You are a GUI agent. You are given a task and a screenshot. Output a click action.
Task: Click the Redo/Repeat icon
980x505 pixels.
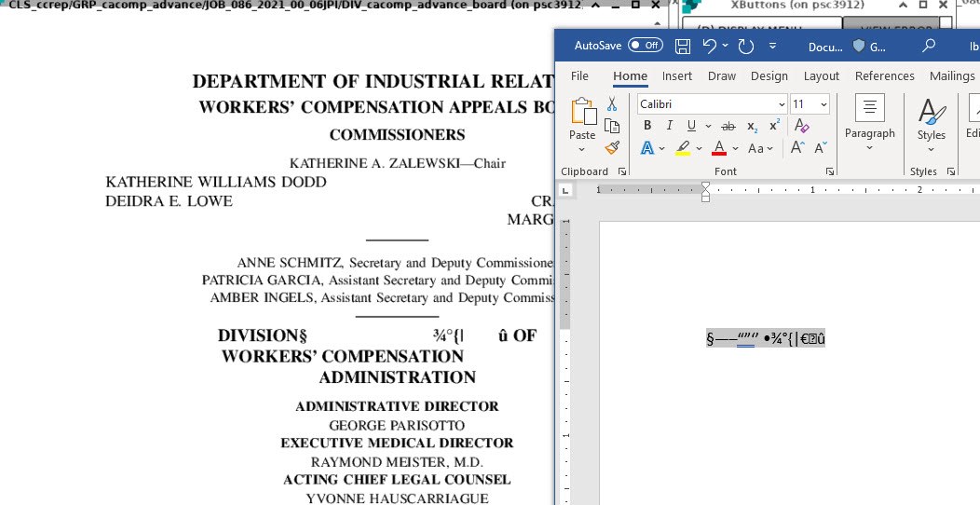[745, 46]
